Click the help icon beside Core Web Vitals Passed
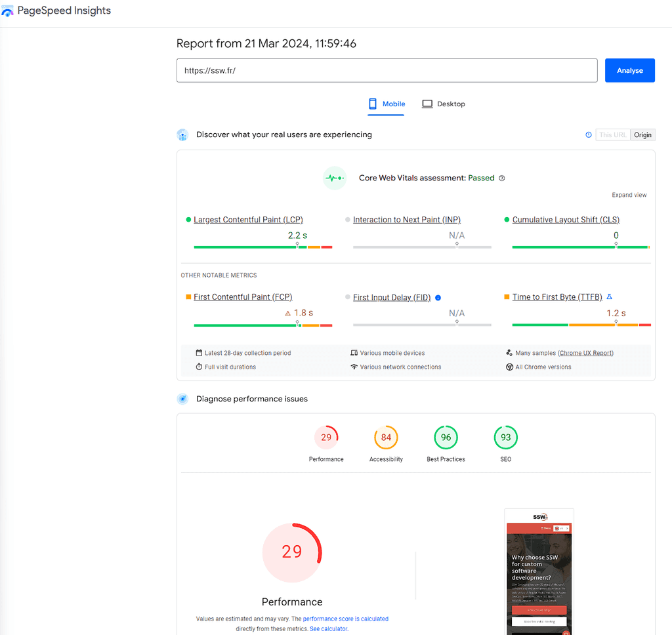 502,178
